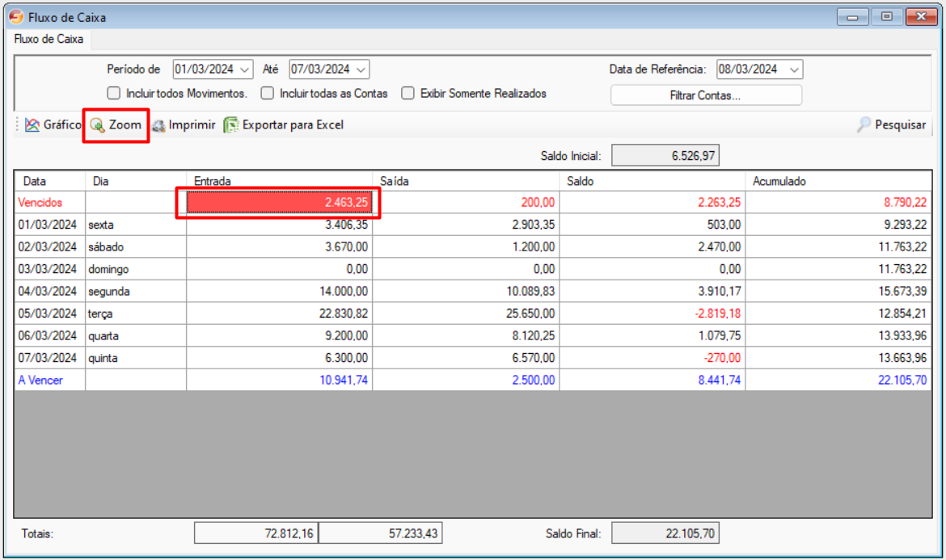Click the Pesquisar magnifier icon
946x560 pixels.
point(864,124)
